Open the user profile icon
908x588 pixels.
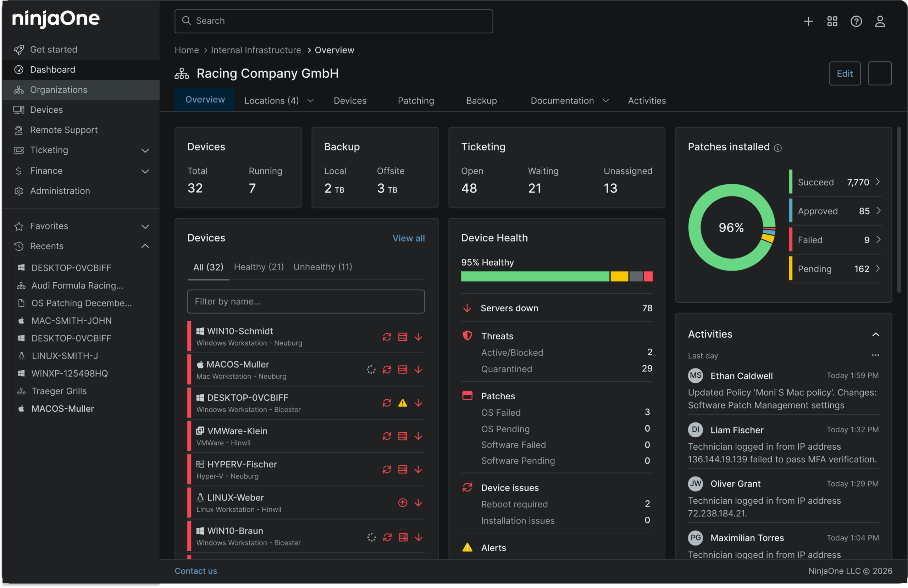click(x=880, y=21)
